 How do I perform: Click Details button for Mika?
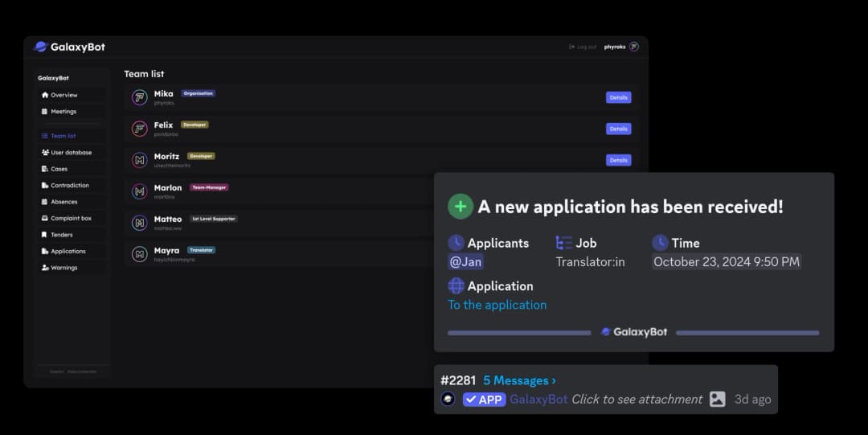(x=618, y=97)
